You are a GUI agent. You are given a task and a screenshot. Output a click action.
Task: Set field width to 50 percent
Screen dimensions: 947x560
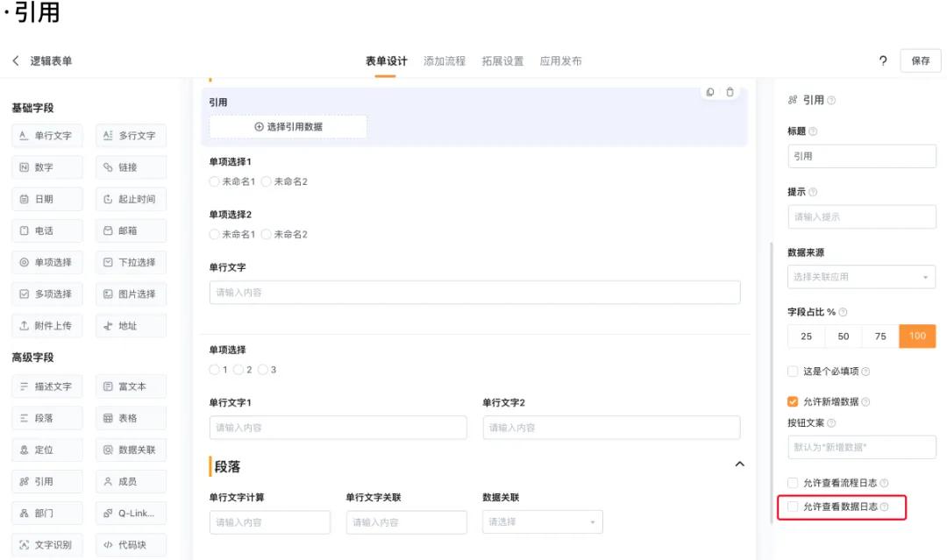(843, 337)
